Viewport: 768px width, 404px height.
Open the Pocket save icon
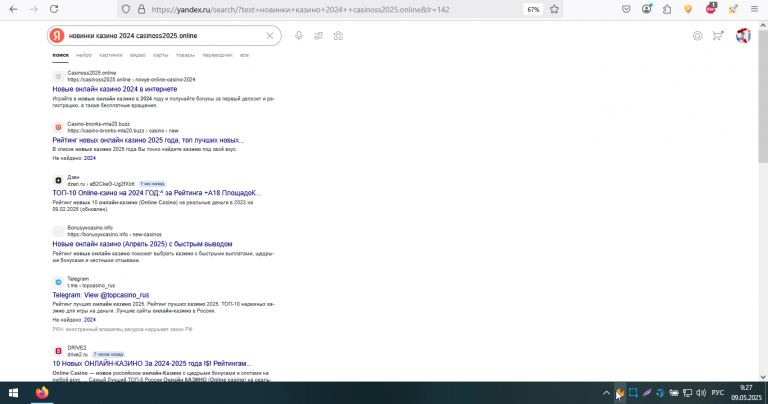point(626,9)
